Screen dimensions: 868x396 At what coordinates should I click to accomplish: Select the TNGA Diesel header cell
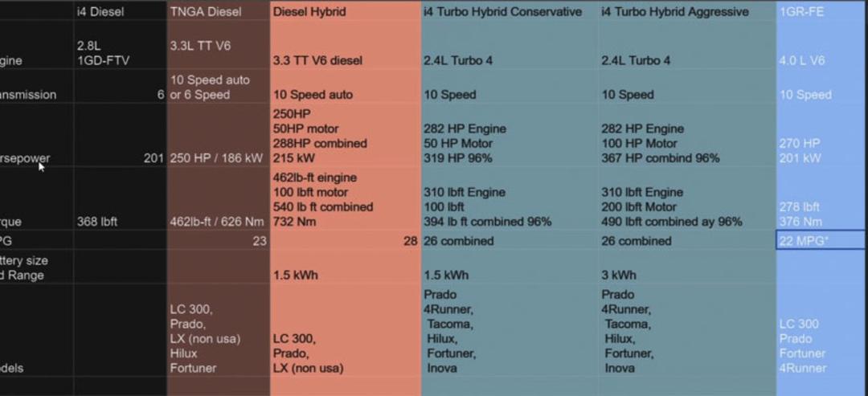(x=218, y=11)
